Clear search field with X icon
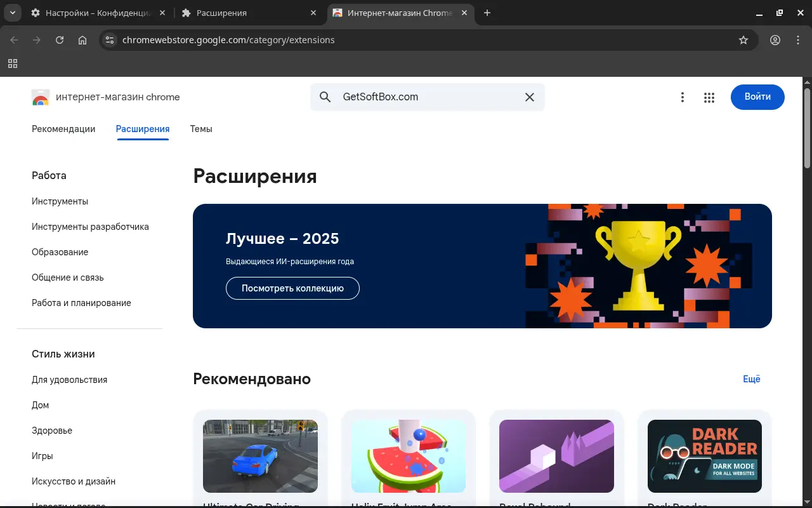Screen dimensions: 812x508 pyautogui.click(x=529, y=97)
